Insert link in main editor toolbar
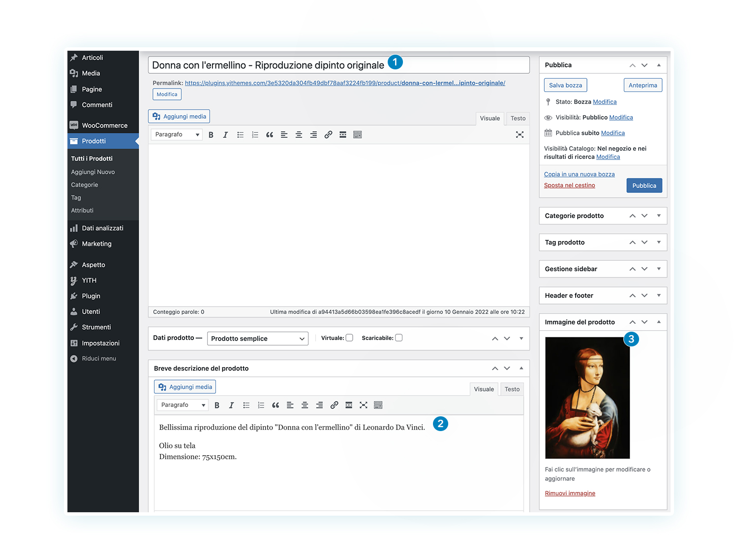Screen dimensions: 738x560 [328, 135]
